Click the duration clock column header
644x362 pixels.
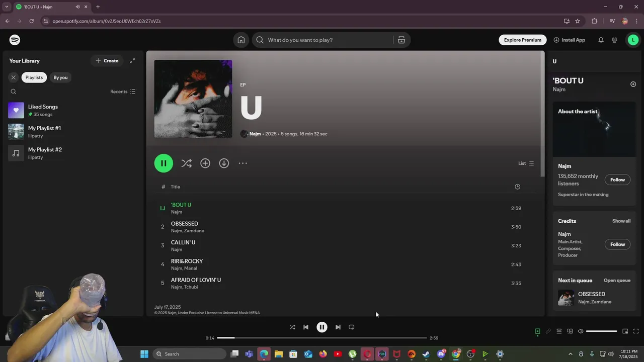point(517,187)
